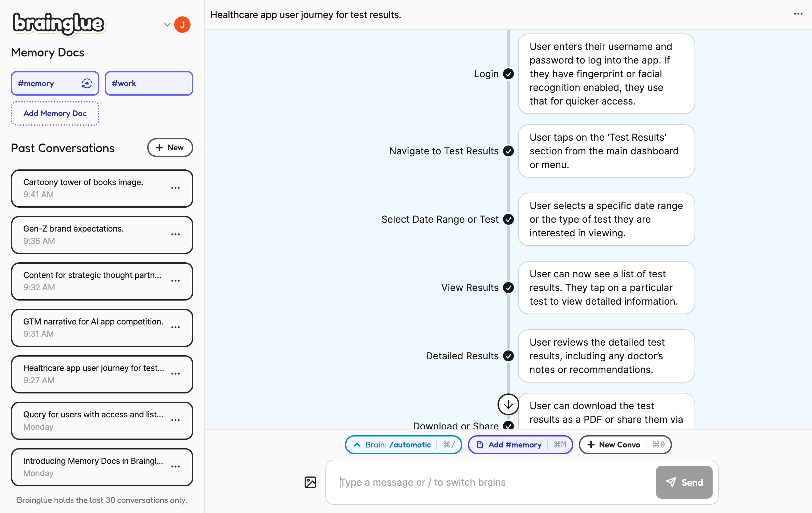Click the Brainglue logo

point(58,24)
